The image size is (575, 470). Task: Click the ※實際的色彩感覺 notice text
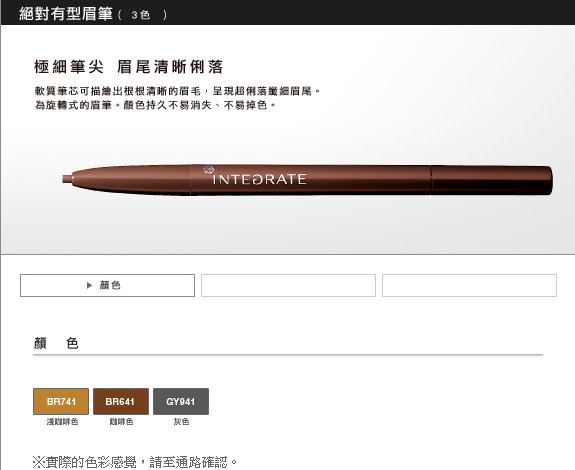coord(135,462)
